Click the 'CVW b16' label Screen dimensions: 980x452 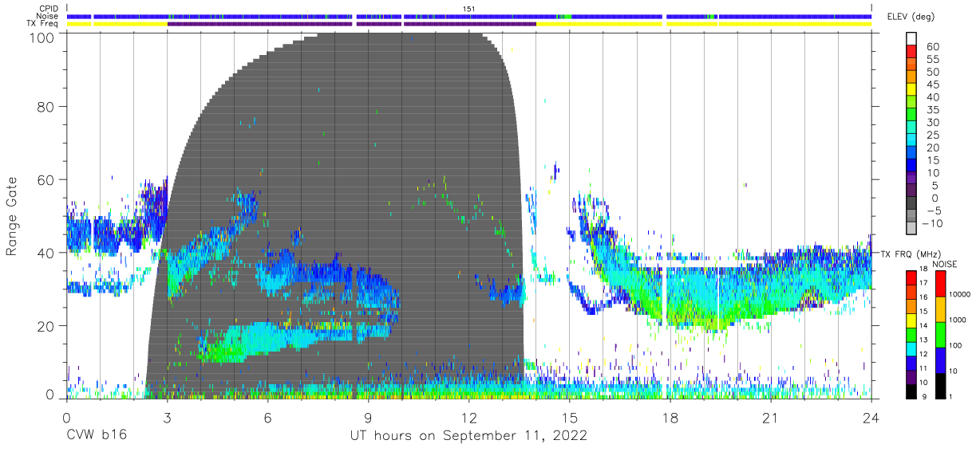96,436
